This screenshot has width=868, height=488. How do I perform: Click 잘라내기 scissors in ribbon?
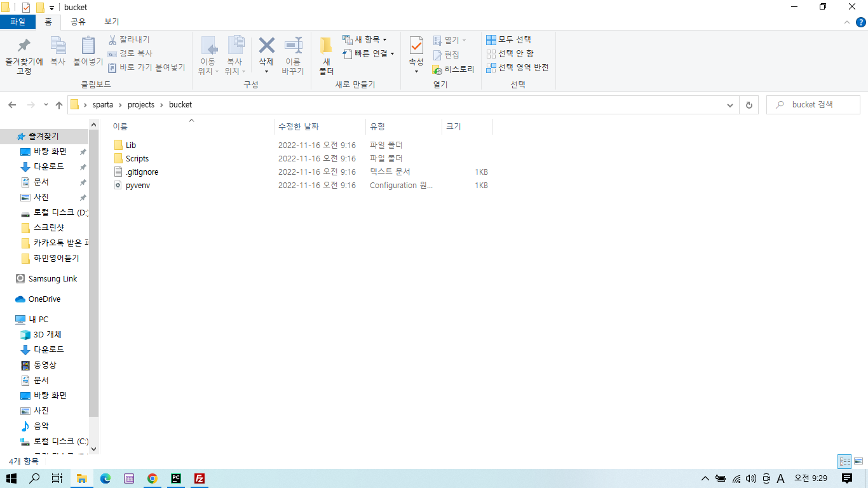129,39
